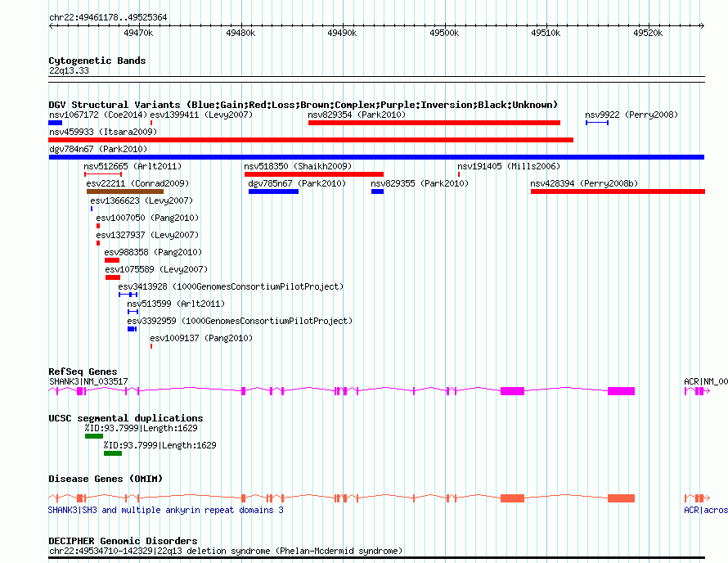
Task: Open the nsv518350 (Shaikh2009) red bar
Action: [314, 174]
